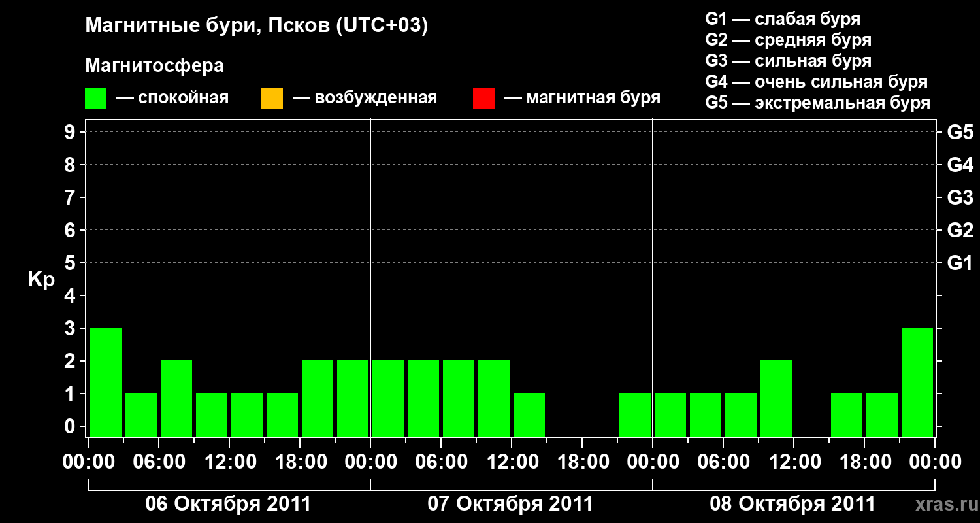The width and height of the screenshot is (980, 523).
Task: Click the Kp 2 bar at 09:00 on 08 October
Action: point(776,398)
